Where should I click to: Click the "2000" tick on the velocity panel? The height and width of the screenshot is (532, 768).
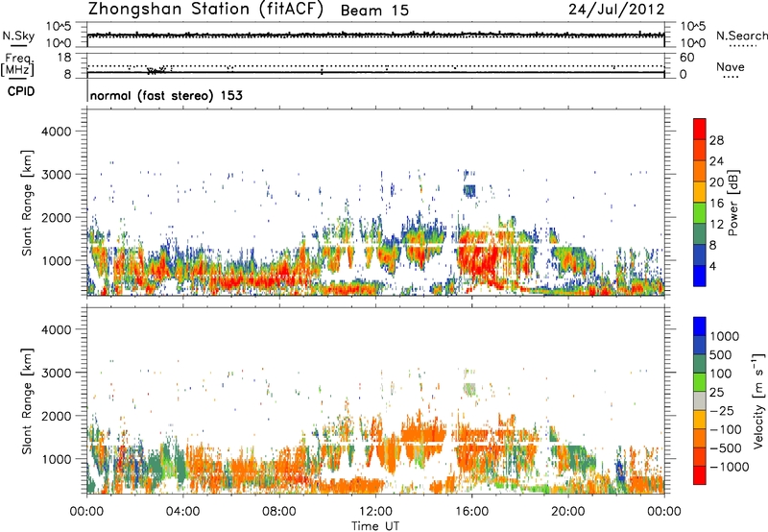point(56,416)
